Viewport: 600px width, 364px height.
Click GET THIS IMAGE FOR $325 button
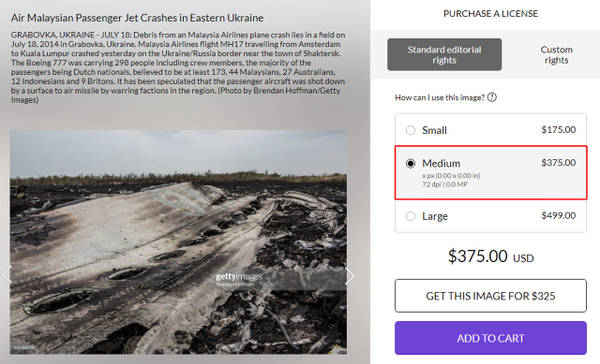pyautogui.click(x=491, y=296)
